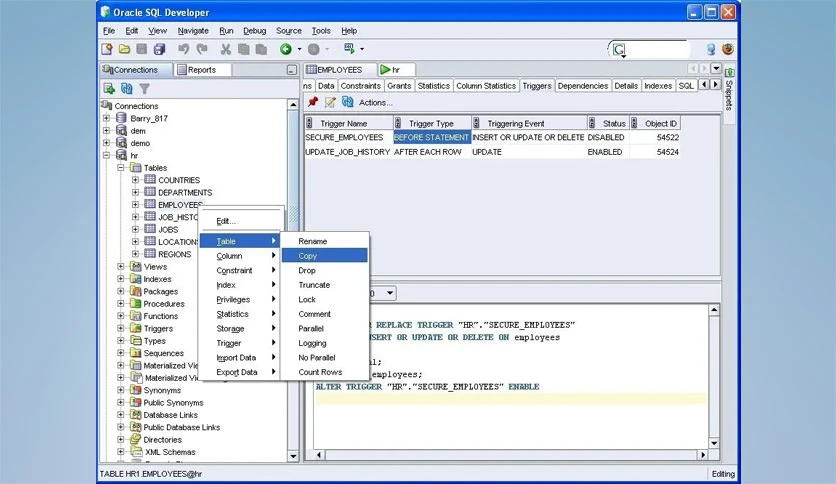Screen dimensions: 836x484
Task: Click the SQL worksheet toolbar icon
Action: coord(349,49)
